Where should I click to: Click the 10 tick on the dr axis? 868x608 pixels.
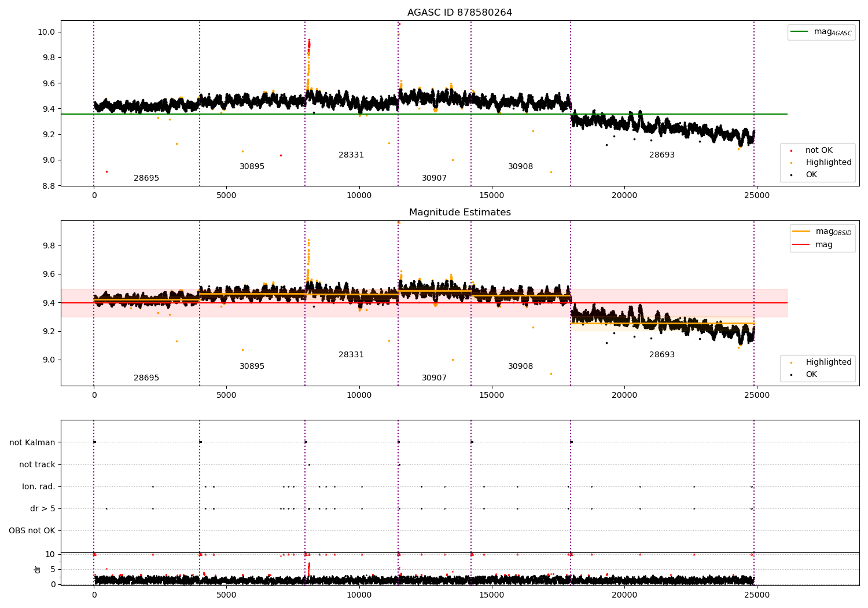tap(50, 554)
